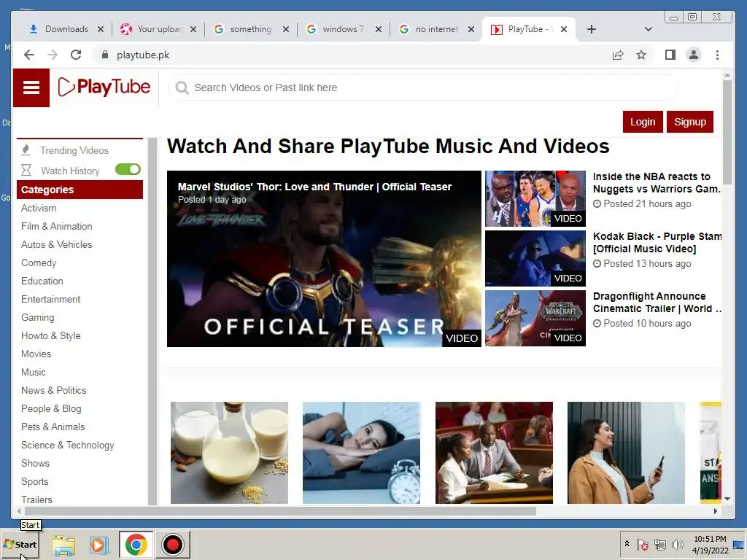Click the Login button
Screen dimensions: 747x560
tap(643, 122)
